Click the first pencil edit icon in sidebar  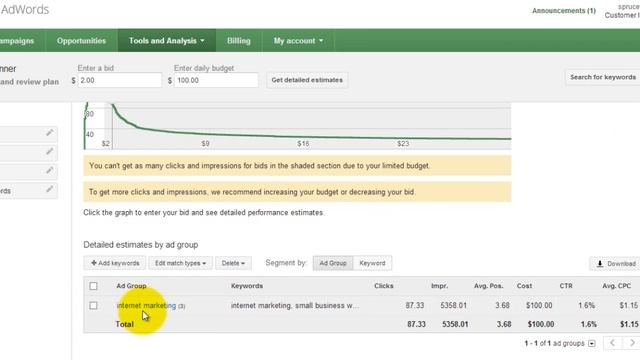point(50,133)
